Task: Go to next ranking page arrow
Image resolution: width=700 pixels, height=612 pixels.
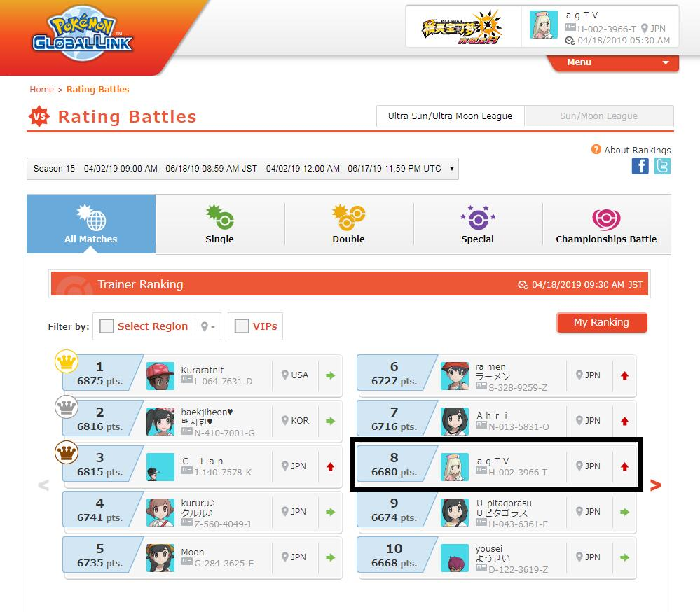Action: pyautogui.click(x=655, y=485)
